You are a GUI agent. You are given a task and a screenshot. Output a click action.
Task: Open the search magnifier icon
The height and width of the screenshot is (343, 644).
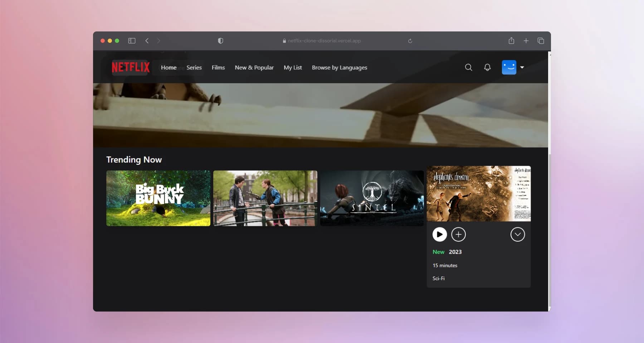468,67
